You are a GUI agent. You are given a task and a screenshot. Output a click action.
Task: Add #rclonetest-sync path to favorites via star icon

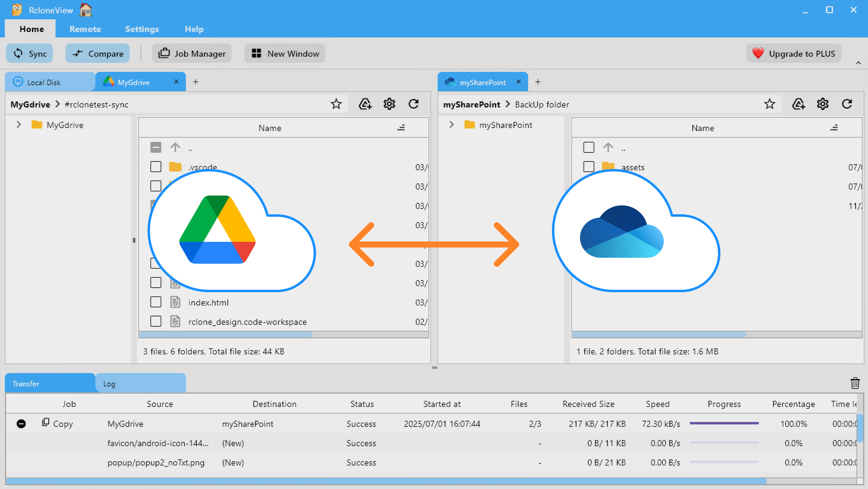point(336,104)
